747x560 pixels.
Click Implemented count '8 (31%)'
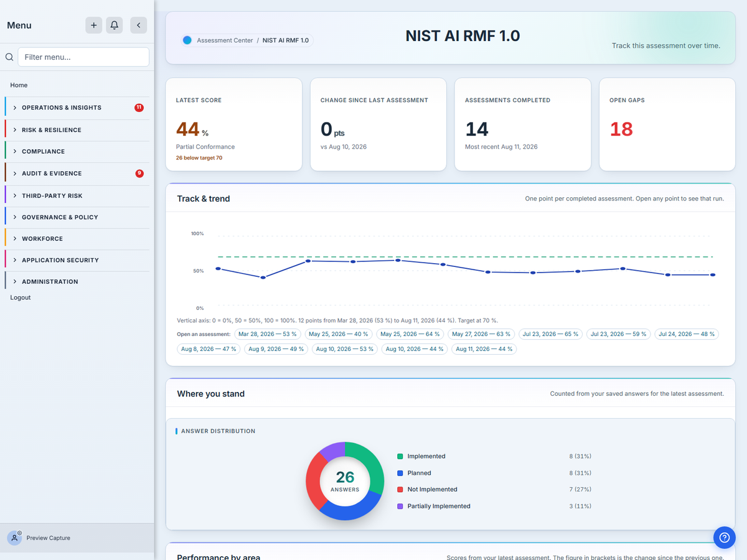click(580, 456)
